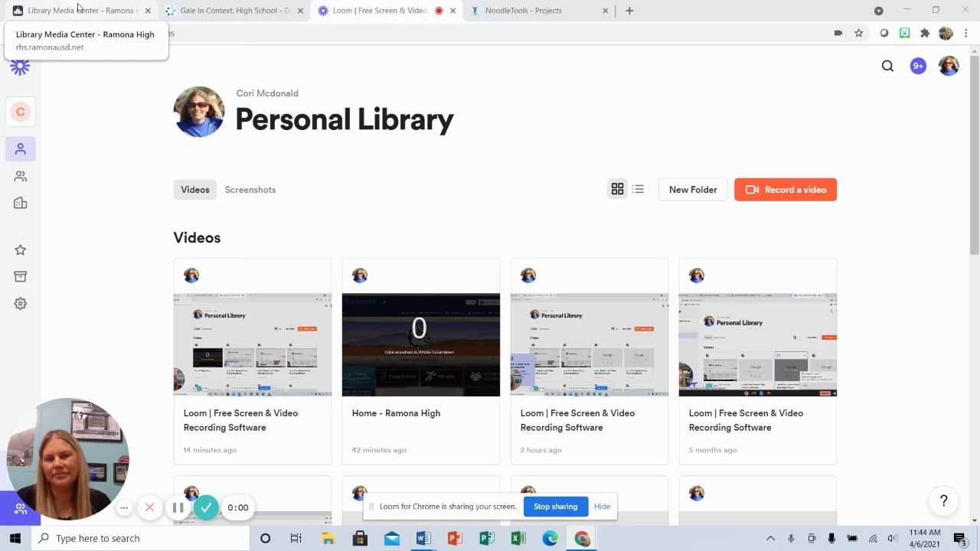Open the tab search dropdown arrow
This screenshot has height=551, width=980.
click(x=879, y=11)
